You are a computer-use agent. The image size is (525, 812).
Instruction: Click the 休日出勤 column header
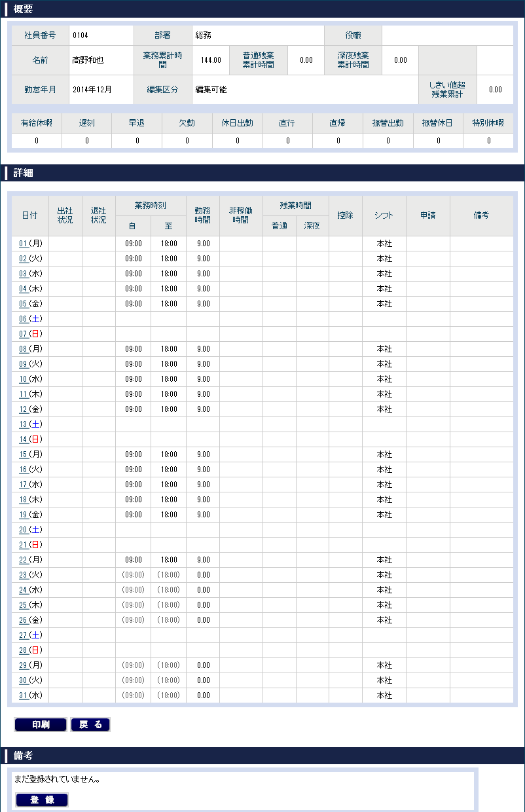(238, 123)
